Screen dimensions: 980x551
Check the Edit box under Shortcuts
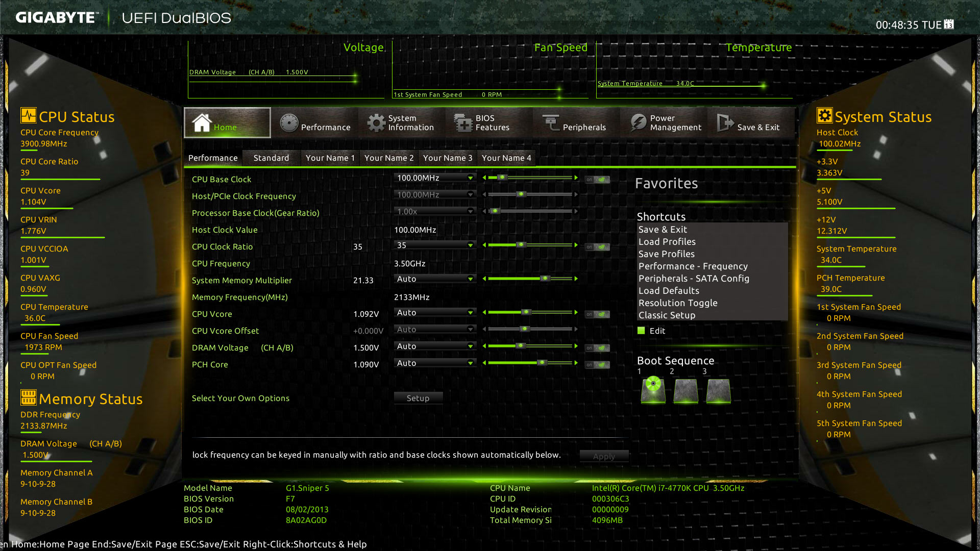click(x=641, y=331)
